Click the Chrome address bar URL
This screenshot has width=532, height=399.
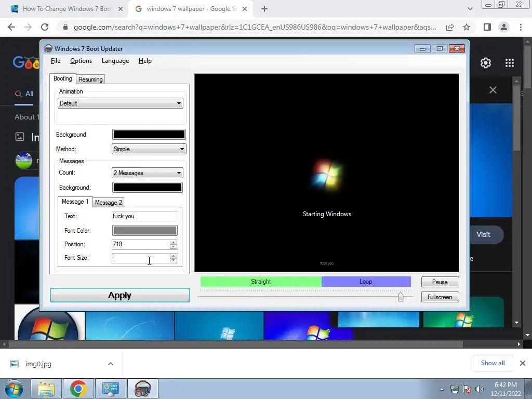(255, 27)
